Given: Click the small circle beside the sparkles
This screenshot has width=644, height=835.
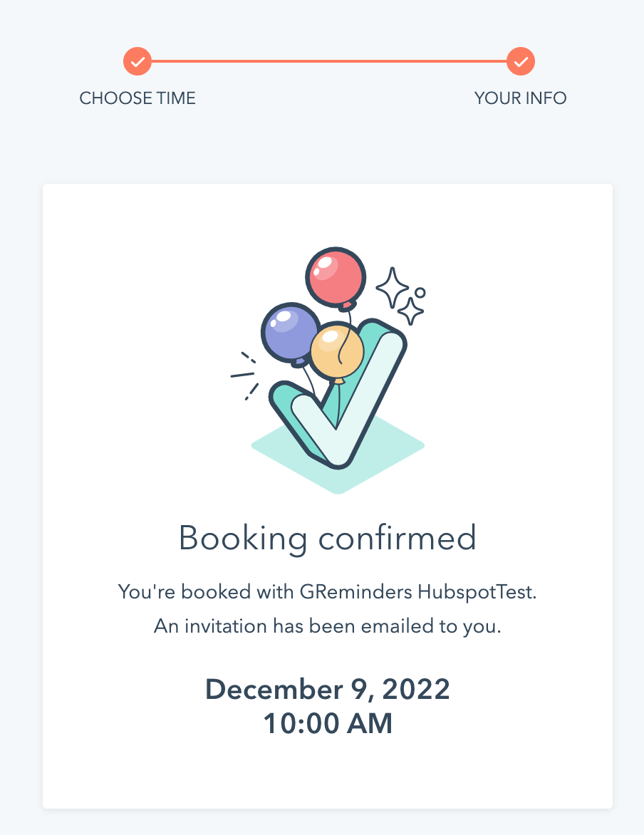Looking at the screenshot, I should pos(420,292).
